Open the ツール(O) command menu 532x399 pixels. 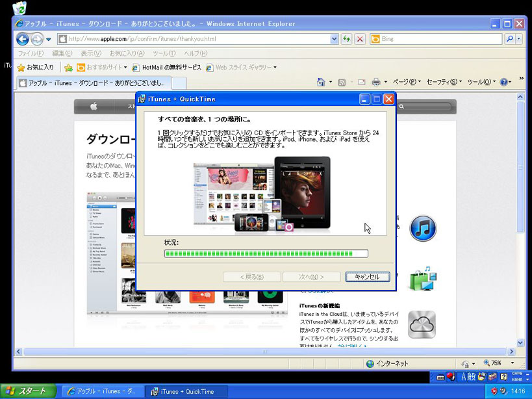click(x=481, y=82)
